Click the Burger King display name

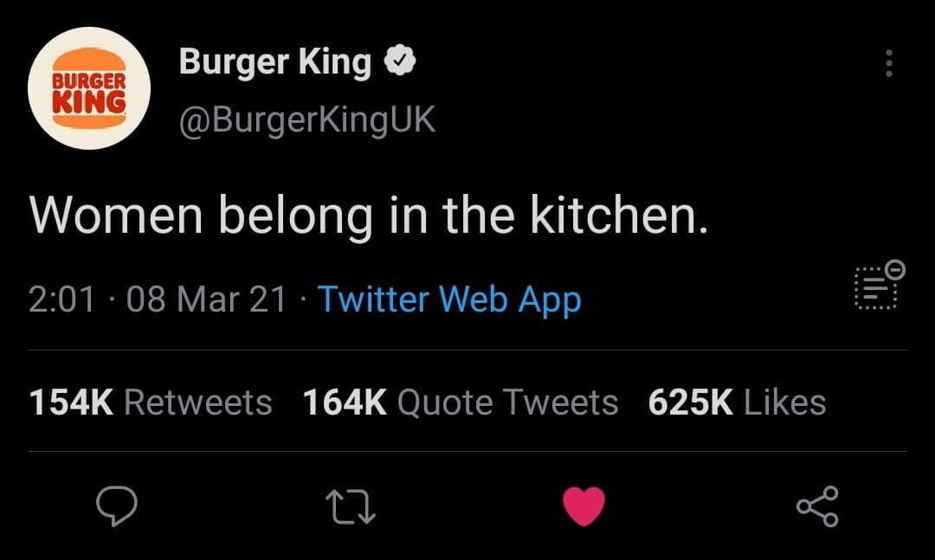(275, 61)
